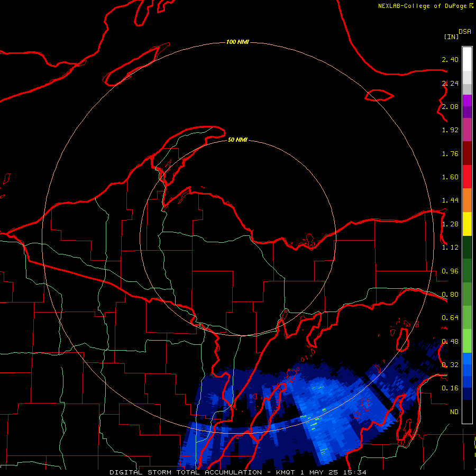Screen dimensions: 476x476
Task: Click the 100 NMI range ring label
Action: click(237, 42)
